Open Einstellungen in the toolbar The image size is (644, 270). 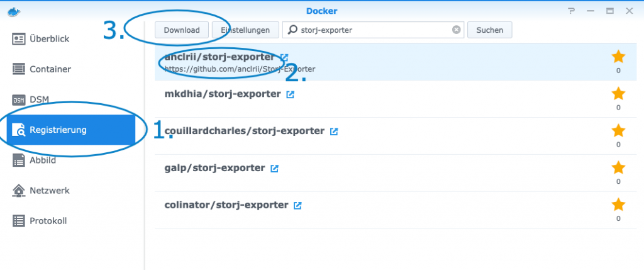click(246, 30)
